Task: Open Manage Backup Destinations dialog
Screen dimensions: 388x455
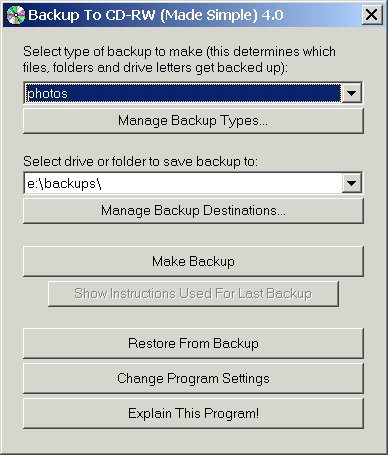Action: [x=193, y=211]
